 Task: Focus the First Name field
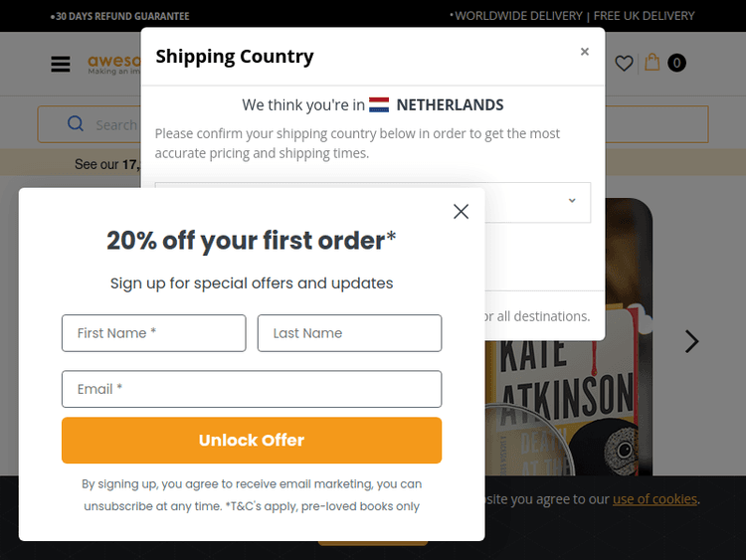[153, 333]
